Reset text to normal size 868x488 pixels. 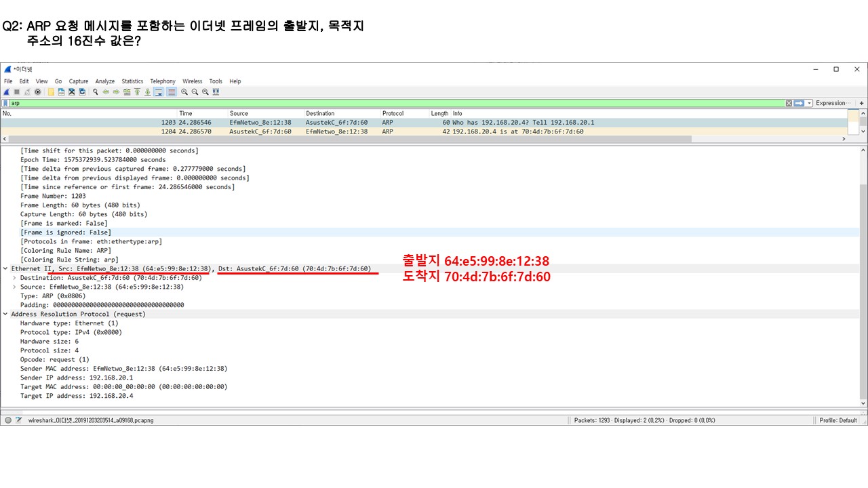(205, 91)
